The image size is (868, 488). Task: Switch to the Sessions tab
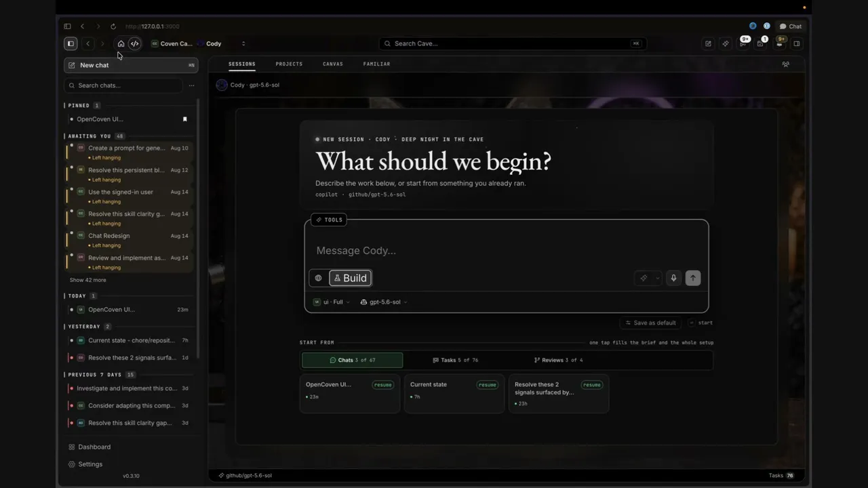click(x=242, y=64)
